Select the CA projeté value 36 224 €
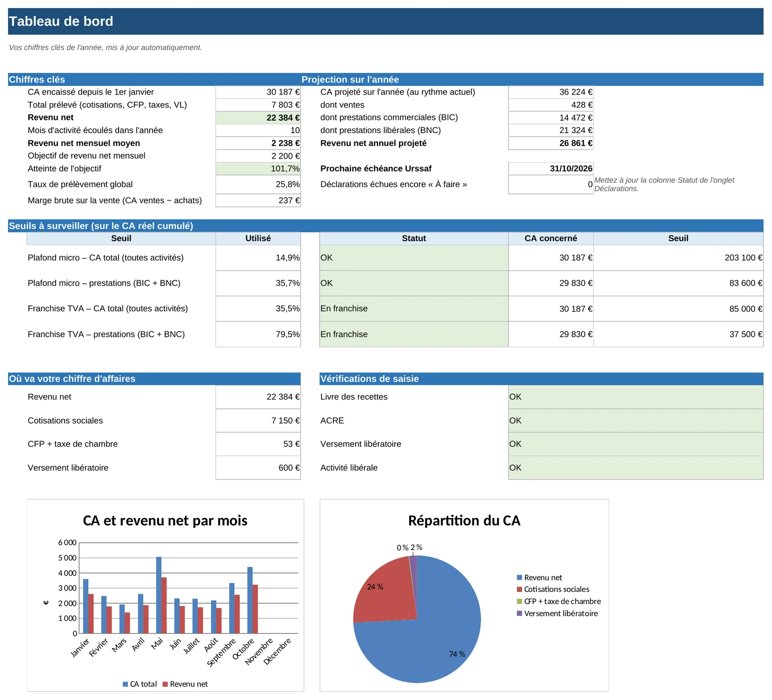This screenshot has width=772, height=700. point(551,92)
